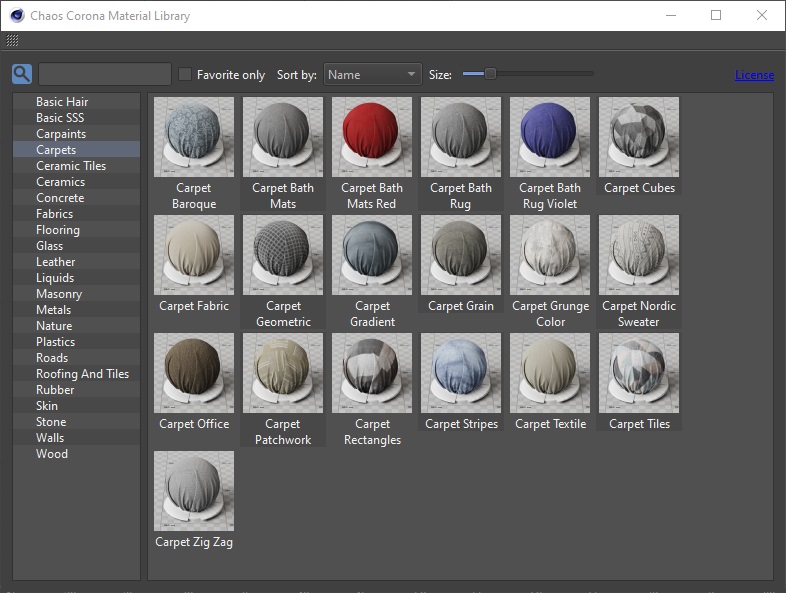Select the Glass category in sidebar
The height and width of the screenshot is (593, 786).
coord(50,246)
